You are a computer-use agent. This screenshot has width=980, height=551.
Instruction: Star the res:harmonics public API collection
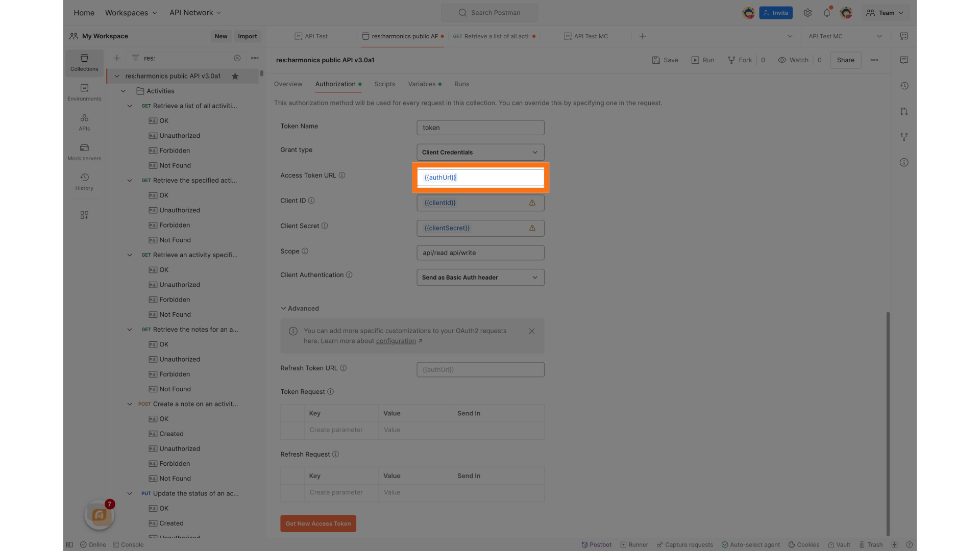pos(235,76)
